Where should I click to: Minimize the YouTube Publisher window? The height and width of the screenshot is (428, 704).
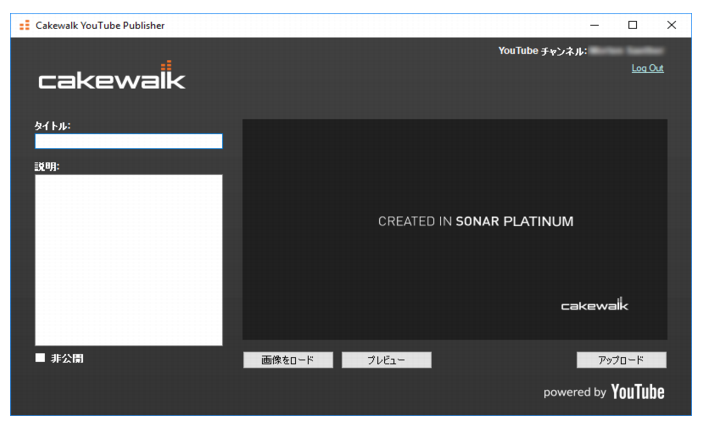594,25
